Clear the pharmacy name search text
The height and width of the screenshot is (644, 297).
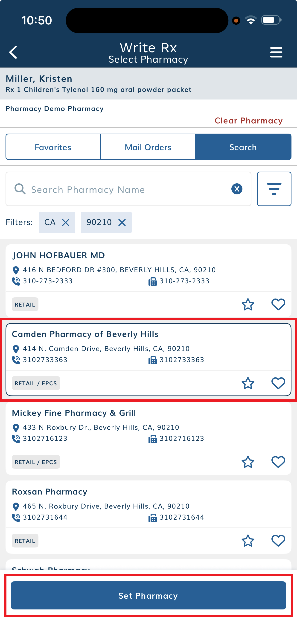click(x=236, y=189)
